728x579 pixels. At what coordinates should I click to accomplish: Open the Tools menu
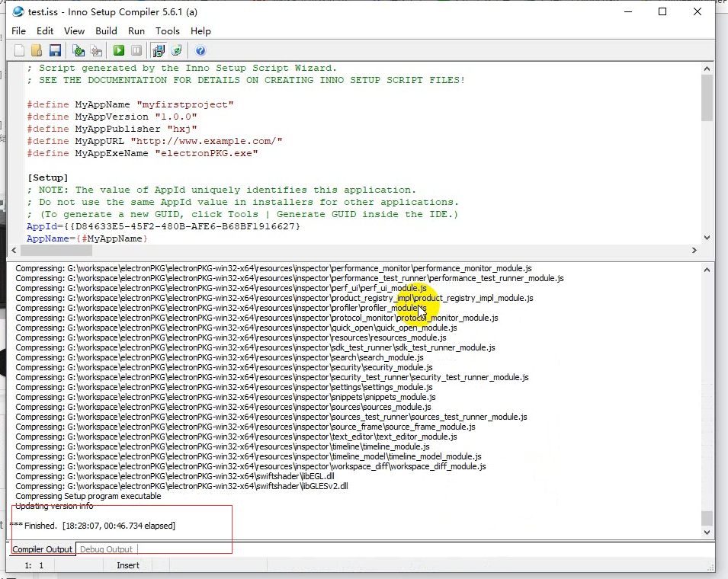(168, 31)
